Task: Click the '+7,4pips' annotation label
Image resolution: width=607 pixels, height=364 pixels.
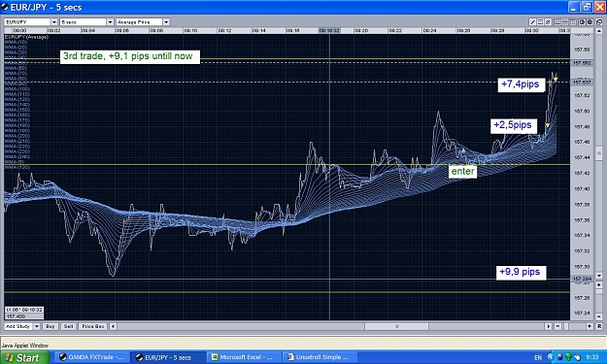Action: (522, 84)
